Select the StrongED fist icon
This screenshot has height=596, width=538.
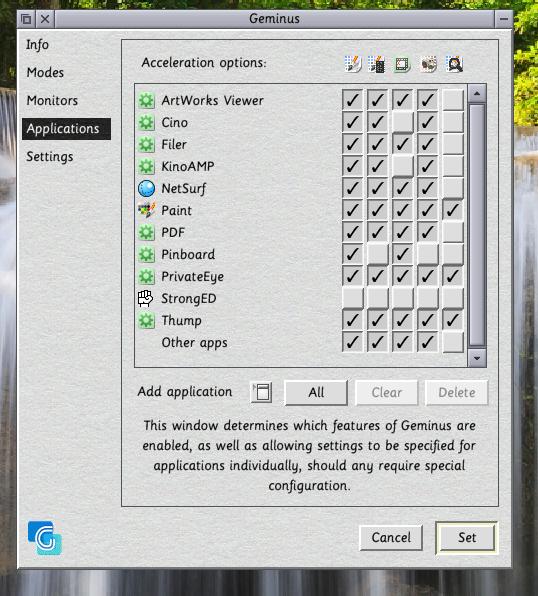pos(145,299)
